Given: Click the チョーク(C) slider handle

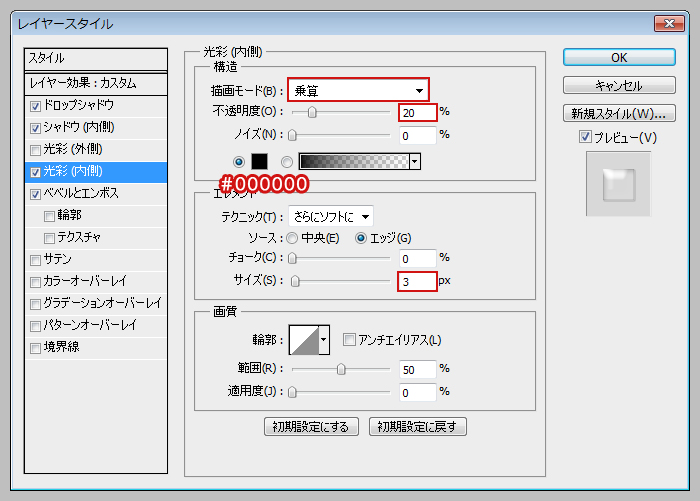Looking at the screenshot, I should click(x=292, y=258).
